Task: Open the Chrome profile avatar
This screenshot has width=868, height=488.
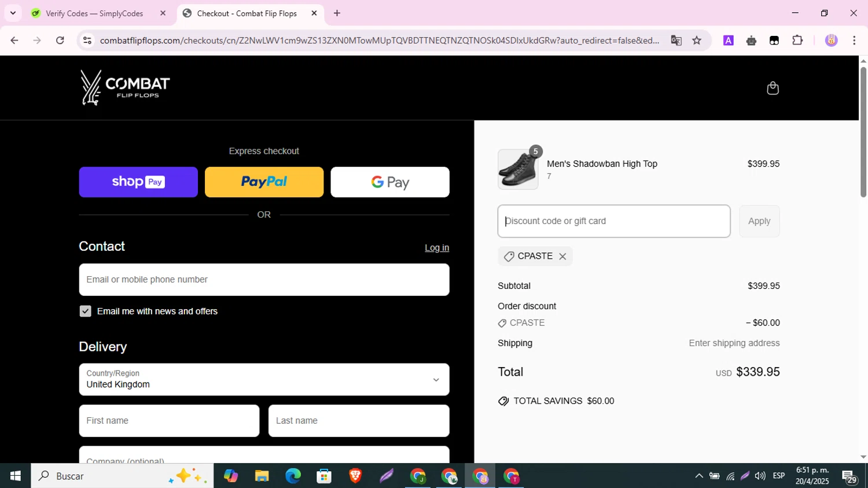Action: [x=832, y=41]
